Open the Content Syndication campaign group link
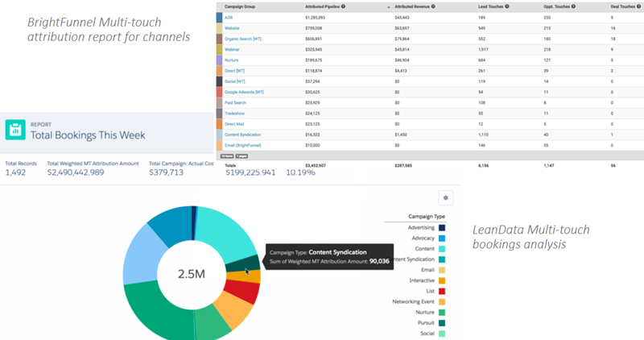 coord(243,135)
